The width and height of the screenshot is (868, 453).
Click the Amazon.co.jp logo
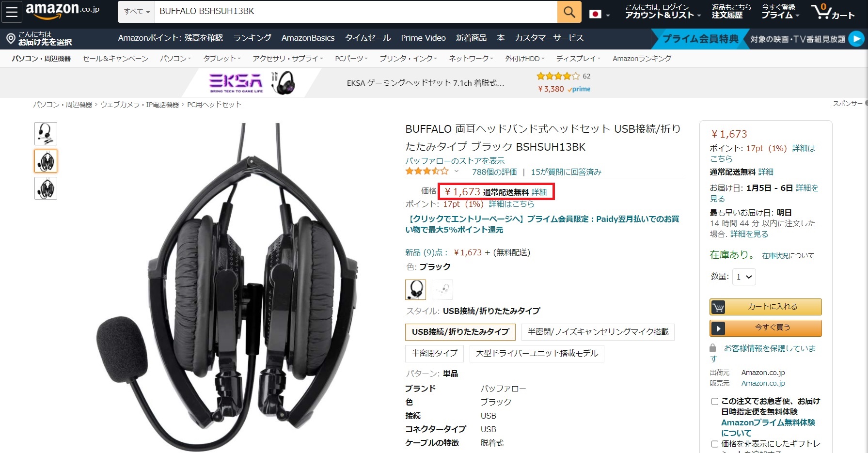pos(63,11)
